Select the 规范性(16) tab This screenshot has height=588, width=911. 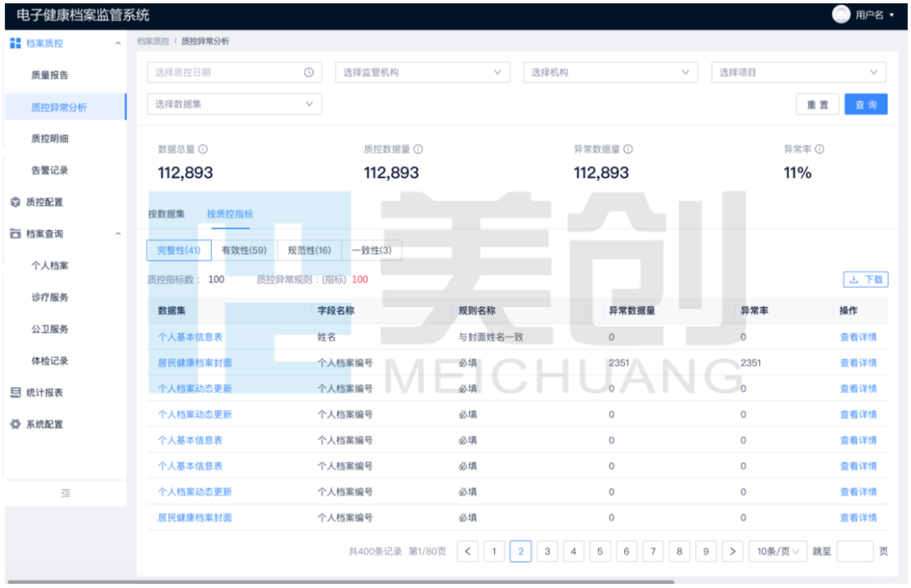(310, 251)
